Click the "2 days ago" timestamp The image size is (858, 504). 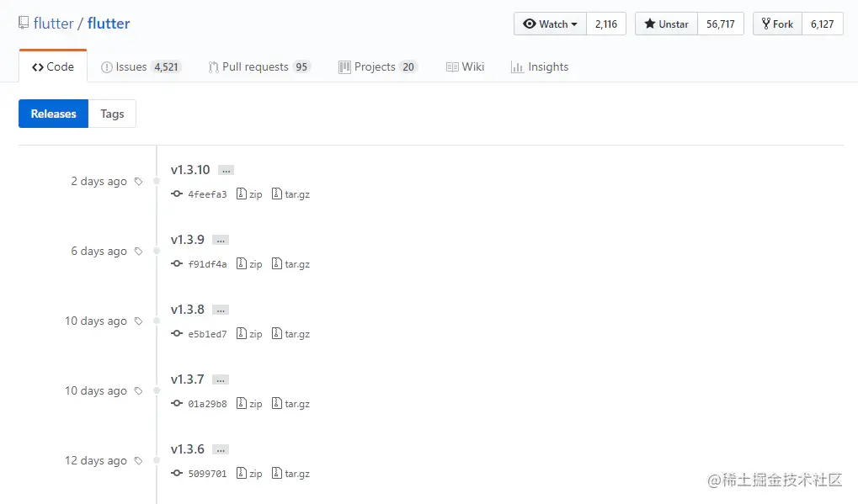(99, 182)
